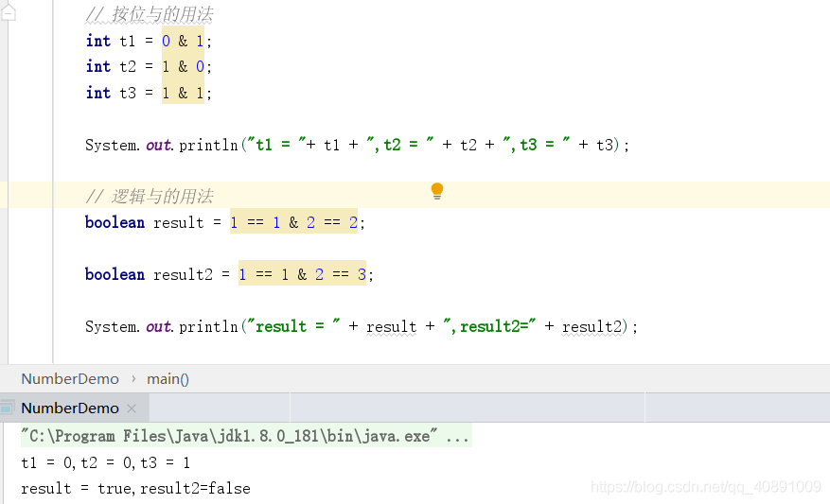Screen dimensions: 830x504
Task: Click the 'result = true,result2=false' output line
Action: click(x=135, y=488)
